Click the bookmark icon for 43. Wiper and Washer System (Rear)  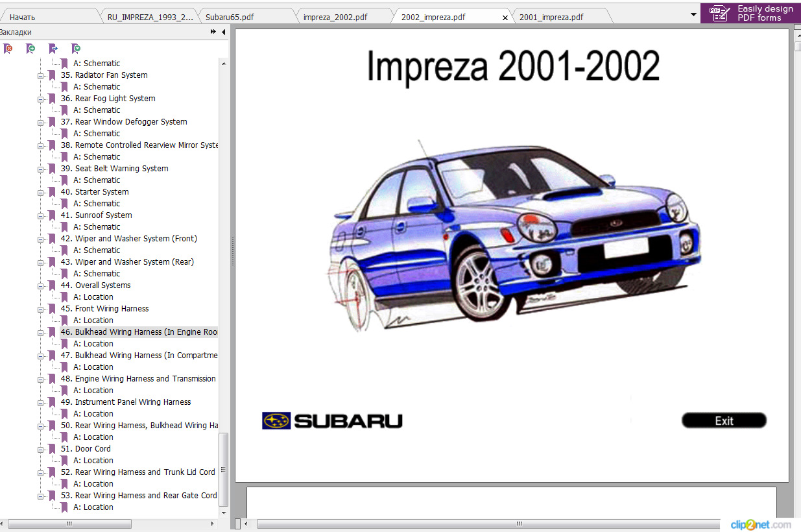coord(52,262)
